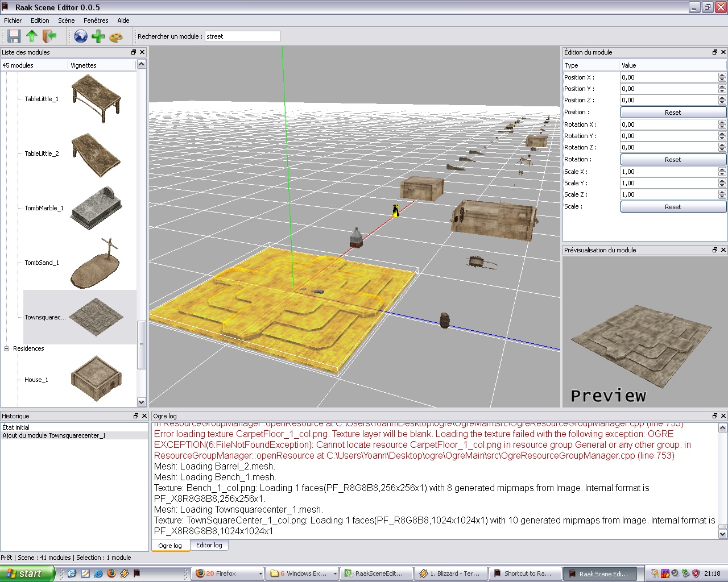The width and height of the screenshot is (728, 582).
Task: Switch to the Editor log tab
Action: click(x=209, y=545)
